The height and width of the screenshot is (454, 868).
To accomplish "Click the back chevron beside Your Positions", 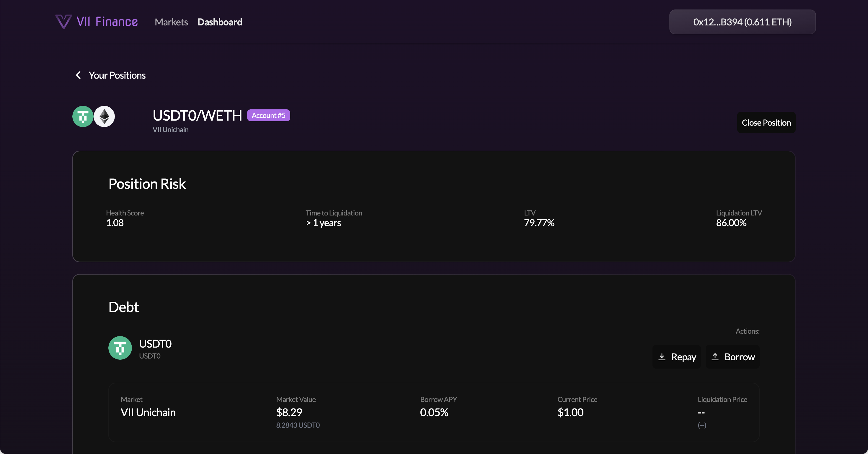I will click(78, 75).
